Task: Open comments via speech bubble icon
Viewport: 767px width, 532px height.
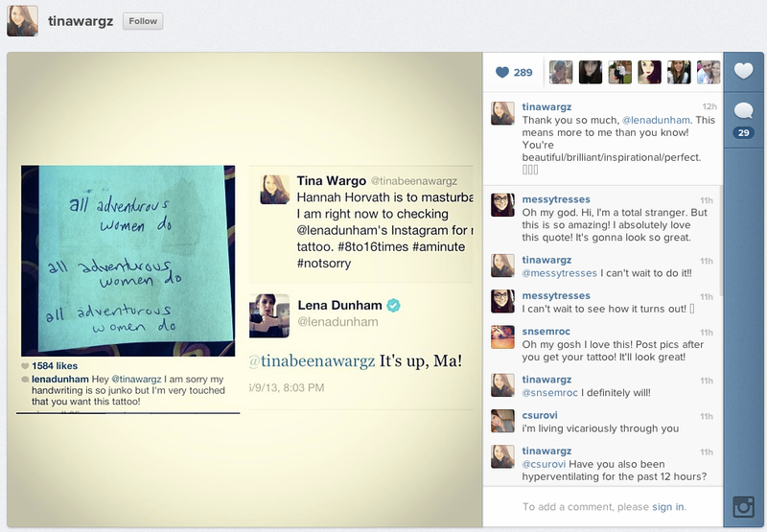Action: click(x=743, y=110)
